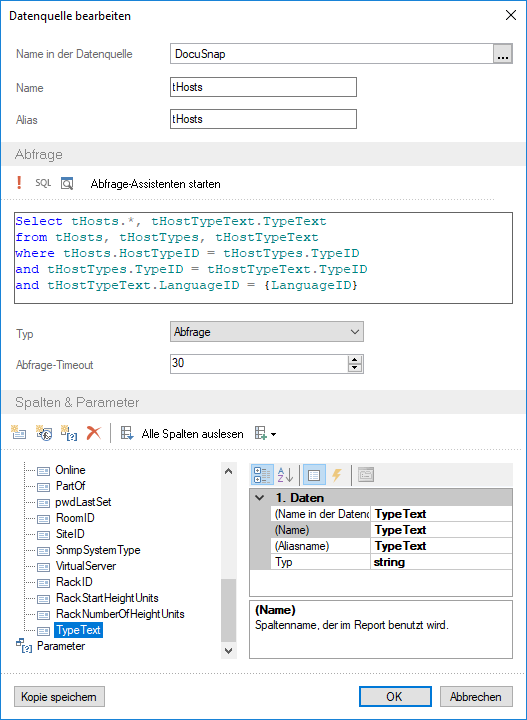
Task: Click the red exclamation execute query icon
Action: coord(19,183)
